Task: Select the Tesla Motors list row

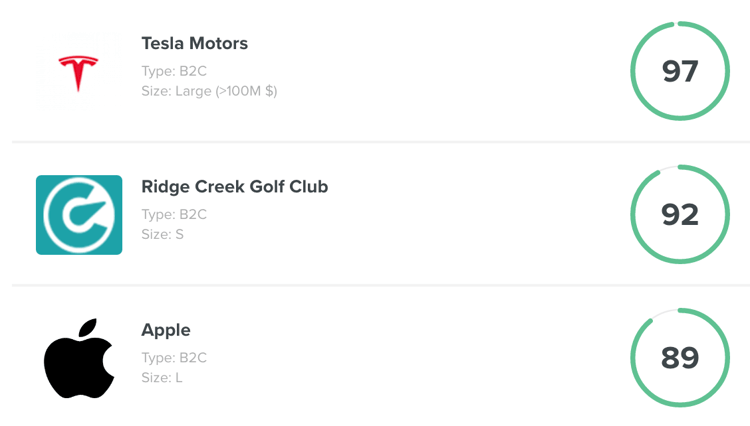Action: (381, 71)
